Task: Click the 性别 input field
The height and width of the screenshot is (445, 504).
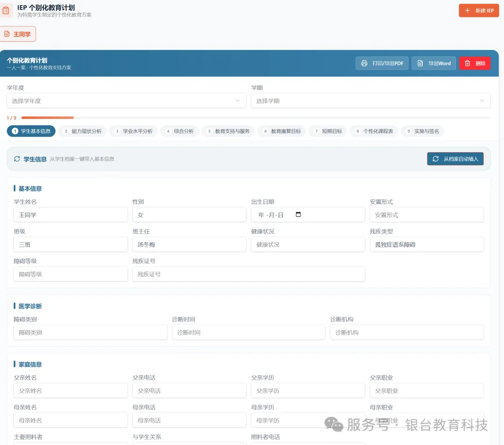Action: [189, 214]
